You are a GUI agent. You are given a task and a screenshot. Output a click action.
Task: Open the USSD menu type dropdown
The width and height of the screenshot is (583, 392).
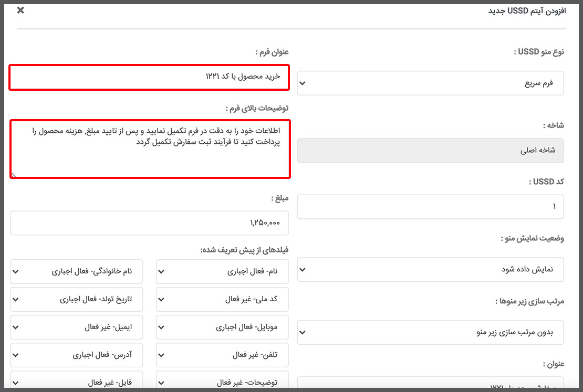(x=430, y=83)
